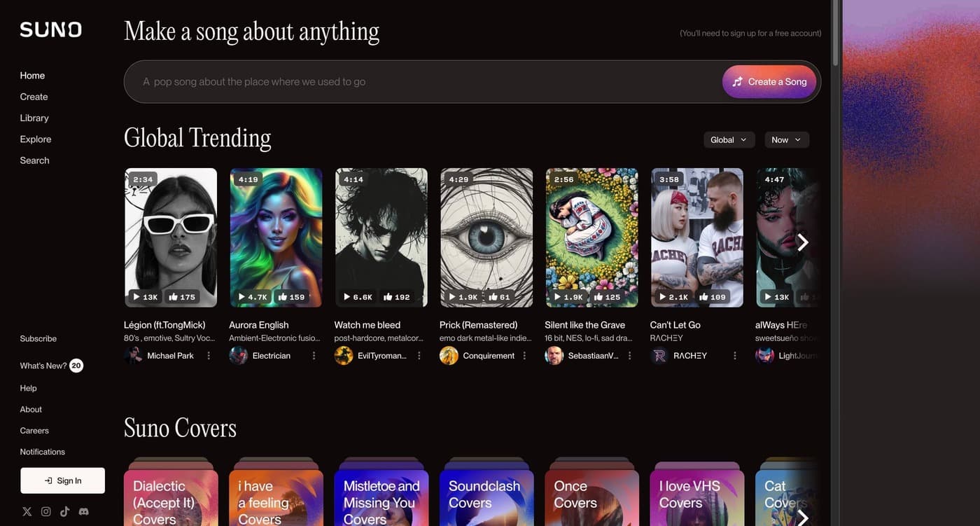
Task: Click play count 1.9K on Prick (Remastered)
Action: click(x=463, y=297)
